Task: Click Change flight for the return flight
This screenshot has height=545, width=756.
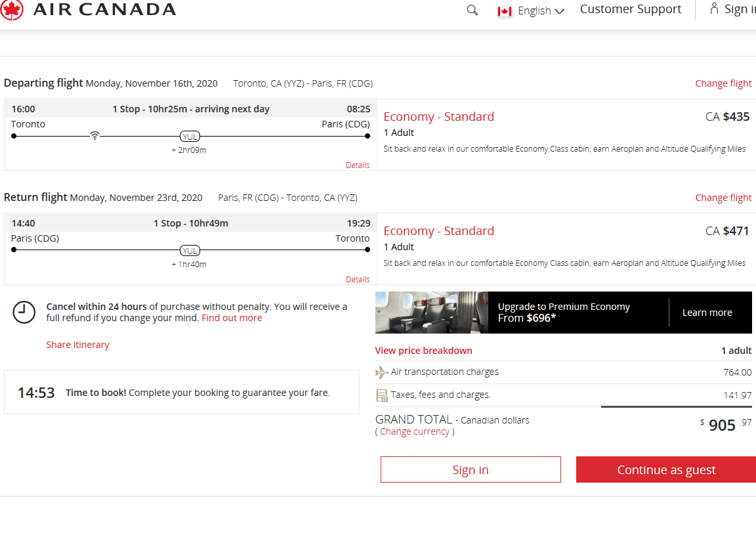Action: point(723,197)
